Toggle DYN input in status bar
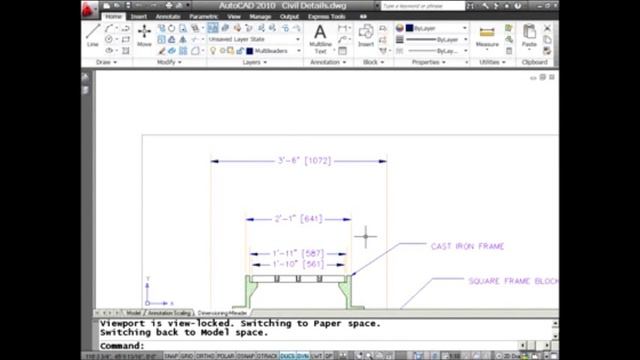Viewport: 640px width, 360px height. [x=302, y=356]
